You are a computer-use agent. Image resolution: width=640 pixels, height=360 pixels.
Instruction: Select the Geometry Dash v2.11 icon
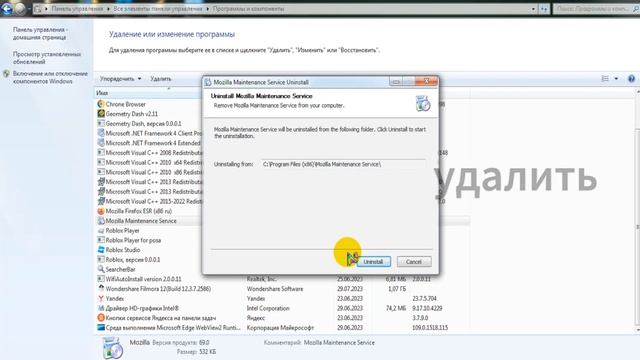pyautogui.click(x=101, y=113)
